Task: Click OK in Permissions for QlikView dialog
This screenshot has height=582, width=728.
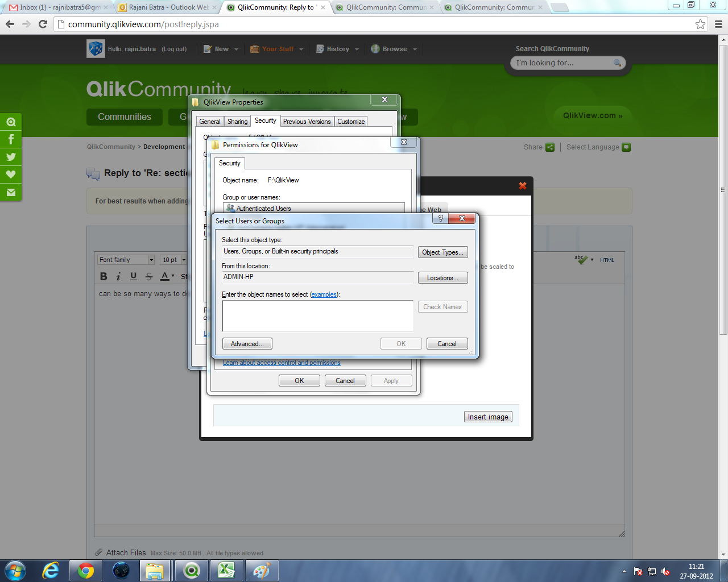Action: 299,381
